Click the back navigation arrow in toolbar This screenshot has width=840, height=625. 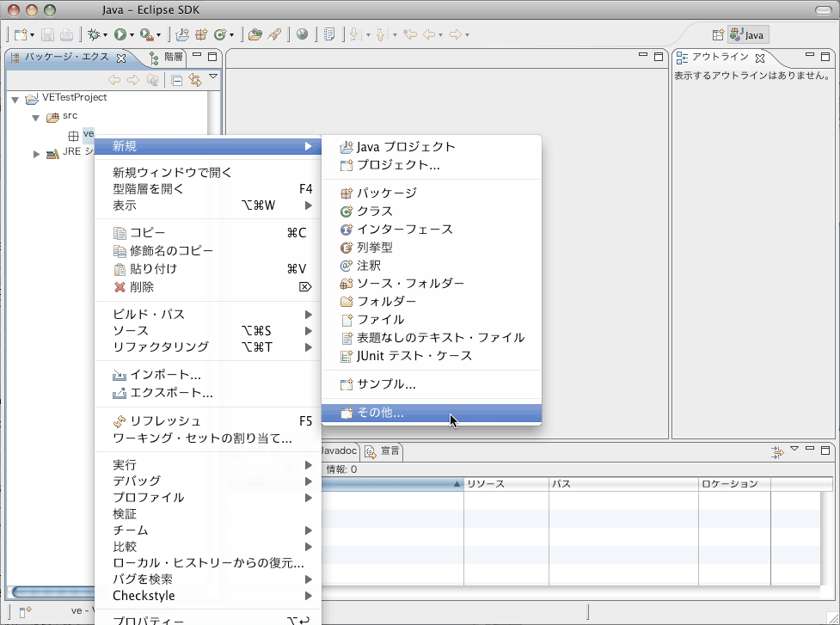click(429, 34)
